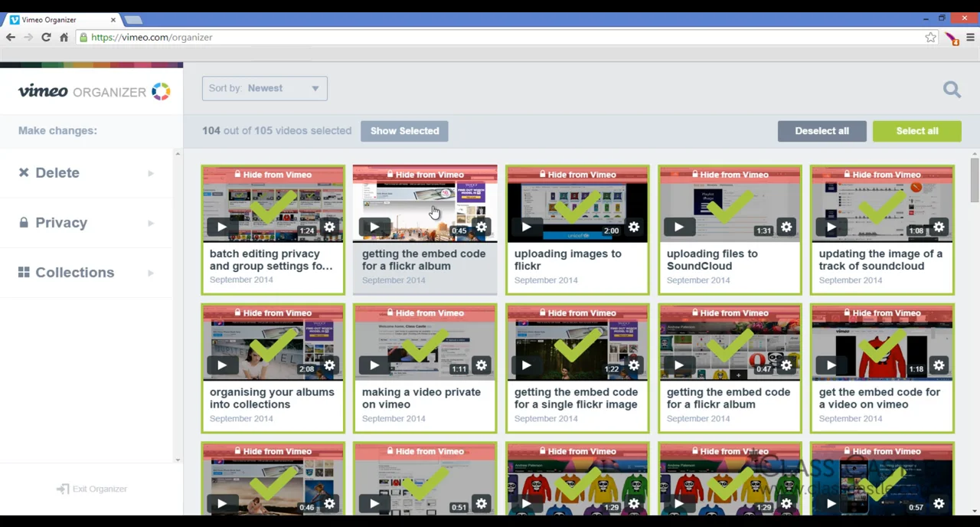The image size is (980, 527).
Task: Open 'uploading images to flickr' title
Action: coord(568,260)
